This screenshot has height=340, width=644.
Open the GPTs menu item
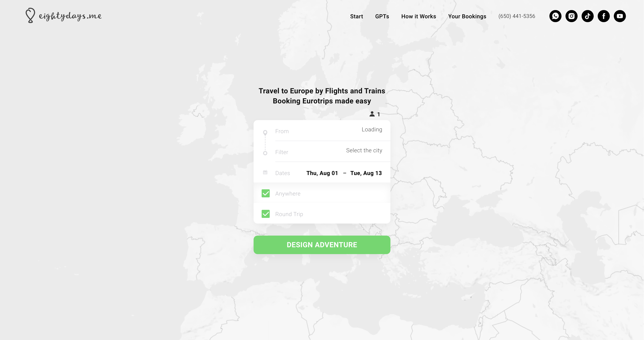click(x=382, y=16)
